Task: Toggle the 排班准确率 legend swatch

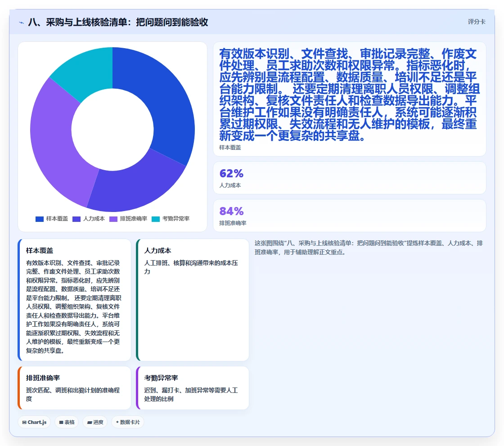Action: (113, 219)
